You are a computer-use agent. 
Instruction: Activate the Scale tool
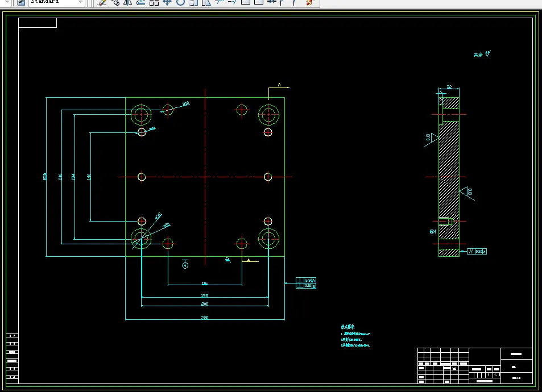[x=193, y=2]
